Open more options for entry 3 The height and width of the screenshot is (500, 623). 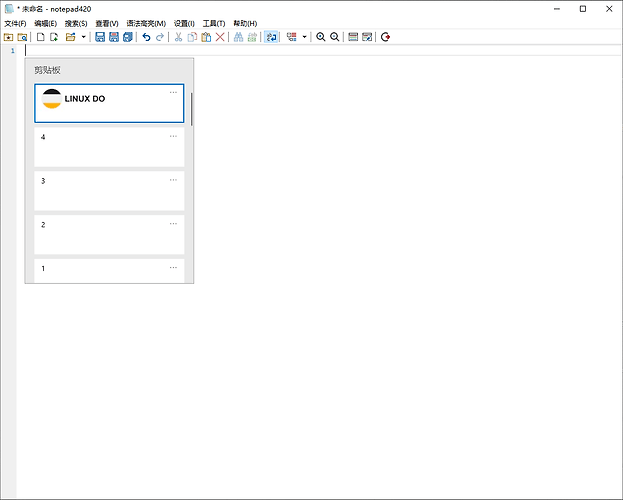coord(173,180)
